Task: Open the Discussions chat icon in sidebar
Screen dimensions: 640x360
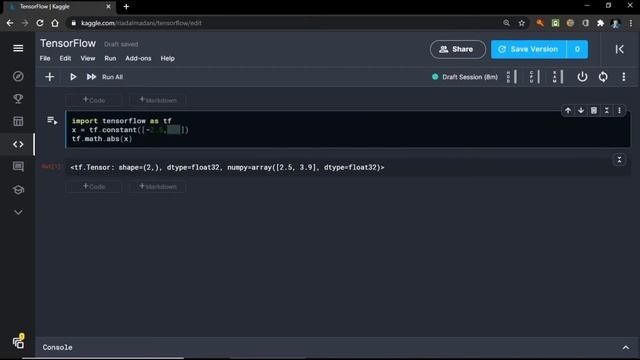Action: click(x=18, y=167)
